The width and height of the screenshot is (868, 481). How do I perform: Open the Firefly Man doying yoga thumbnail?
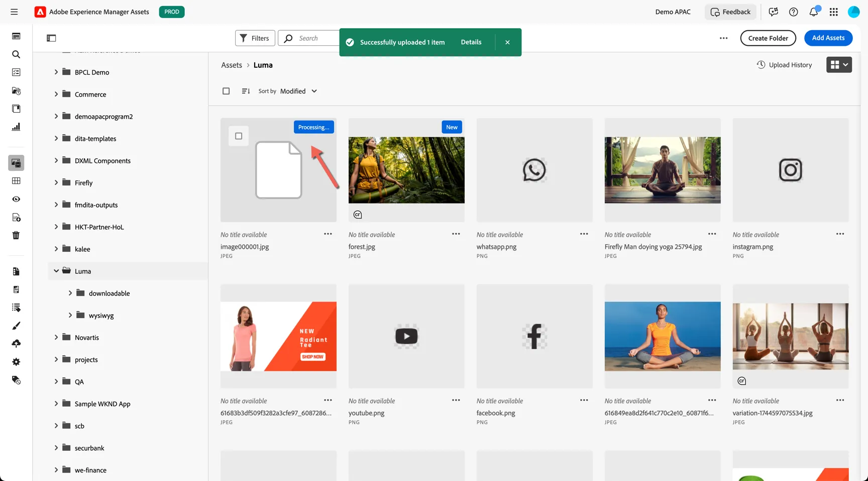(663, 170)
